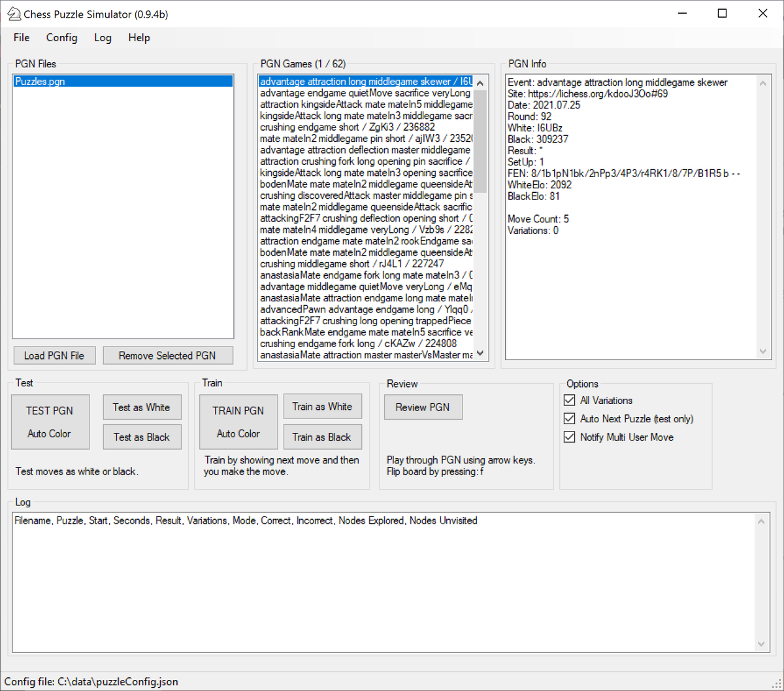Click TRAIN PGN Auto Color button
The image size is (784, 691).
point(238,422)
